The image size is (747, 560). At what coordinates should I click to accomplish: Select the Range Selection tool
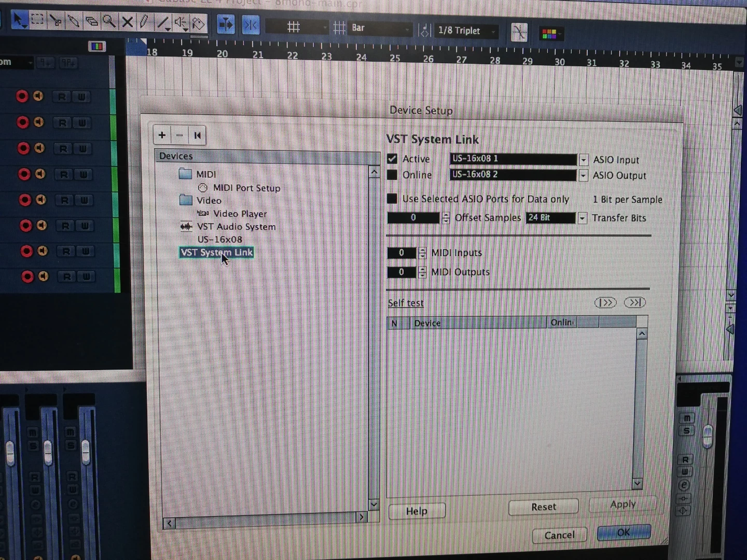point(37,20)
